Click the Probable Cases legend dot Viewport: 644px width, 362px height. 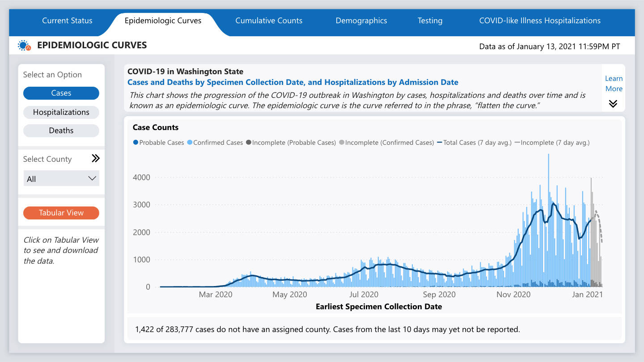(135, 143)
